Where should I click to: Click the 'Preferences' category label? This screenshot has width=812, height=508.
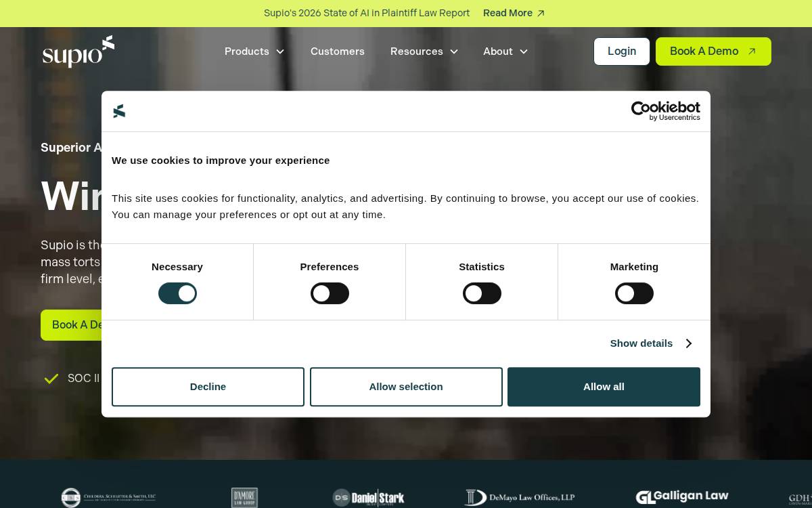(330, 267)
